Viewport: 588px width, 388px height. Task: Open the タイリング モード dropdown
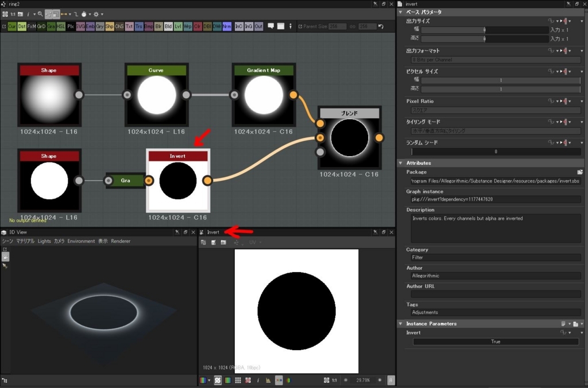496,131
